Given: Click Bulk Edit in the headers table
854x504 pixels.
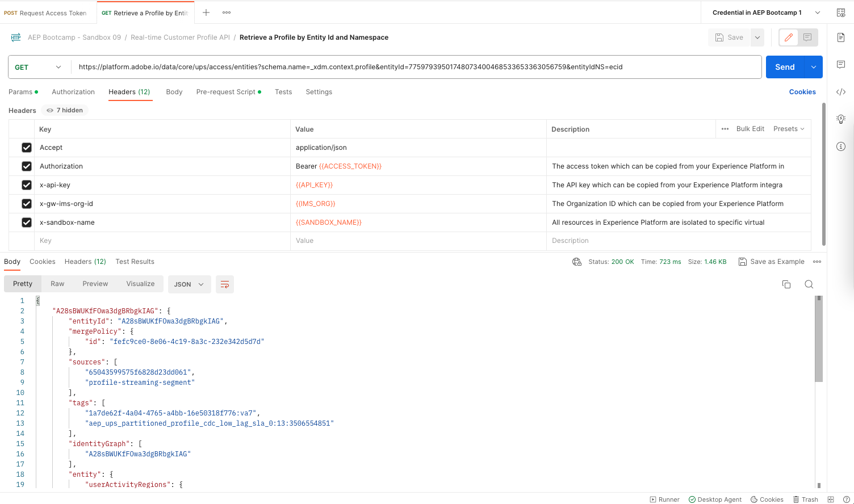Looking at the screenshot, I should 750,129.
